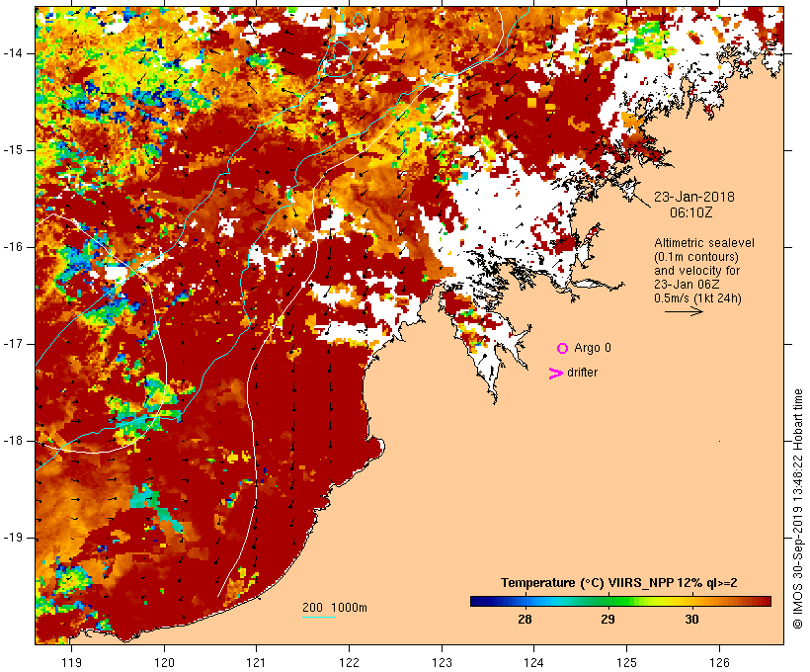The height and width of the screenshot is (672, 810).
Task: Click the '-16' latitude axis label
Action: pyautogui.click(x=12, y=247)
